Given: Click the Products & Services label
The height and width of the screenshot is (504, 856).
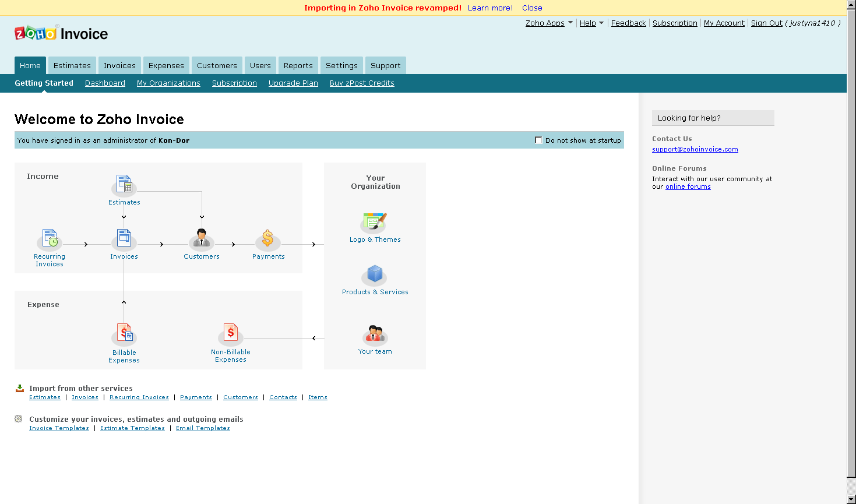Looking at the screenshot, I should 375,292.
